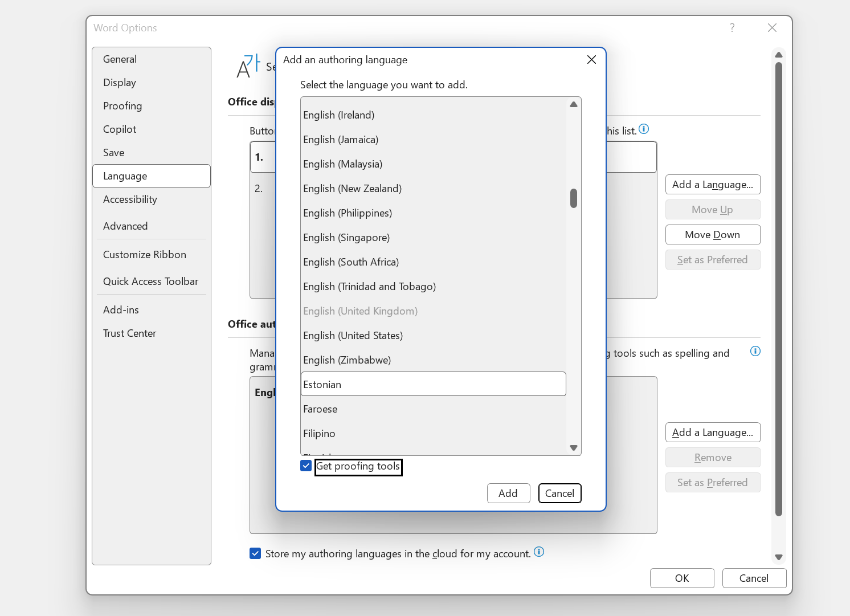Image resolution: width=850 pixels, height=616 pixels.
Task: Toggle Store my authoring languages in cloud
Action: (255, 553)
